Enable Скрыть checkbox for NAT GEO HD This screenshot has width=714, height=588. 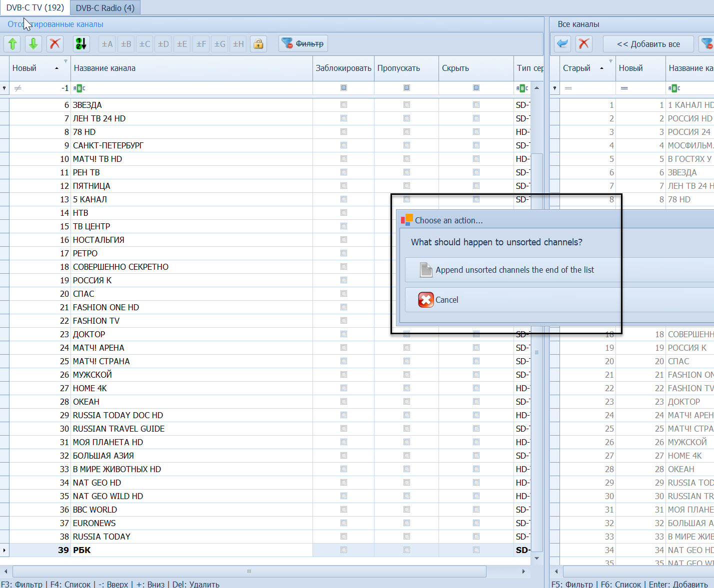(476, 483)
